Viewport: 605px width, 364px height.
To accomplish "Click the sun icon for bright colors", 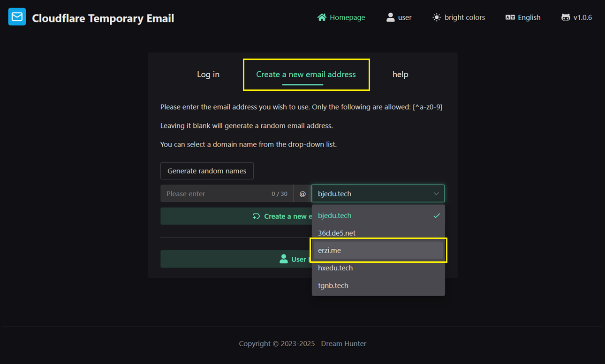I will pos(437,17).
